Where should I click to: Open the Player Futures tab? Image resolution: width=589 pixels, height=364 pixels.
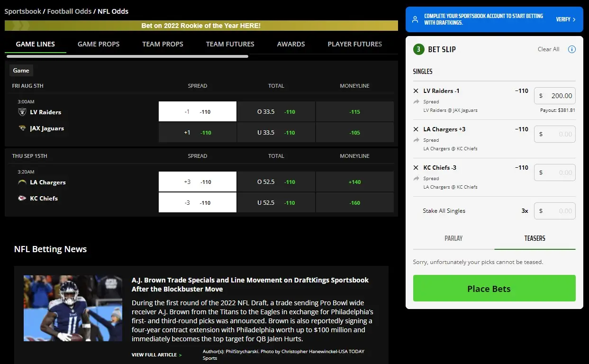click(355, 44)
